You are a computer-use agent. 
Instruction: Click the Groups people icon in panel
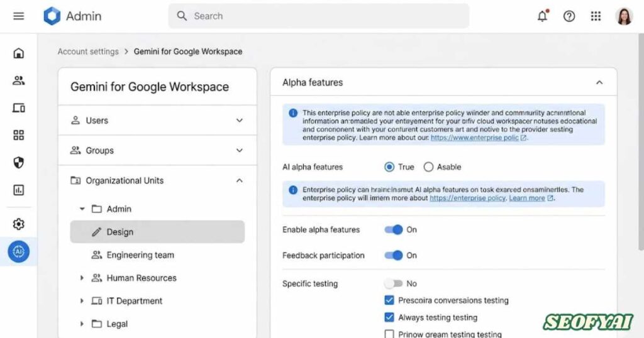coord(75,150)
